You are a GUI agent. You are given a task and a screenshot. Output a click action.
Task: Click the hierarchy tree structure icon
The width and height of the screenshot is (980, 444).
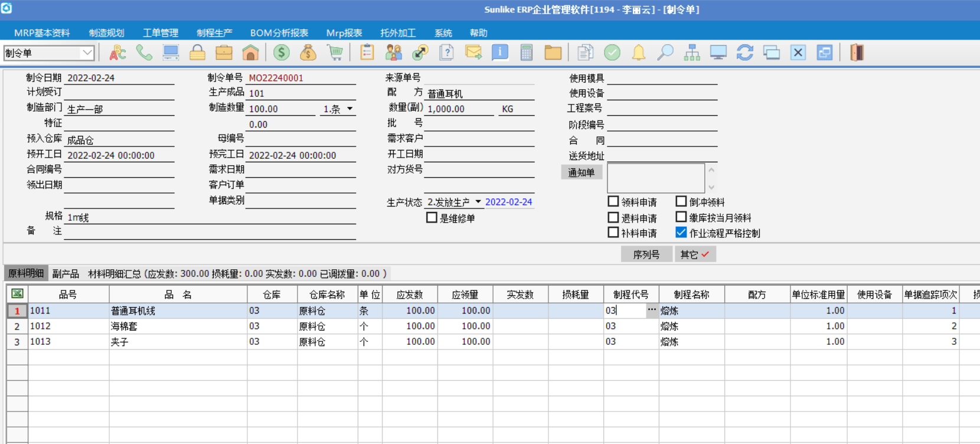(691, 53)
